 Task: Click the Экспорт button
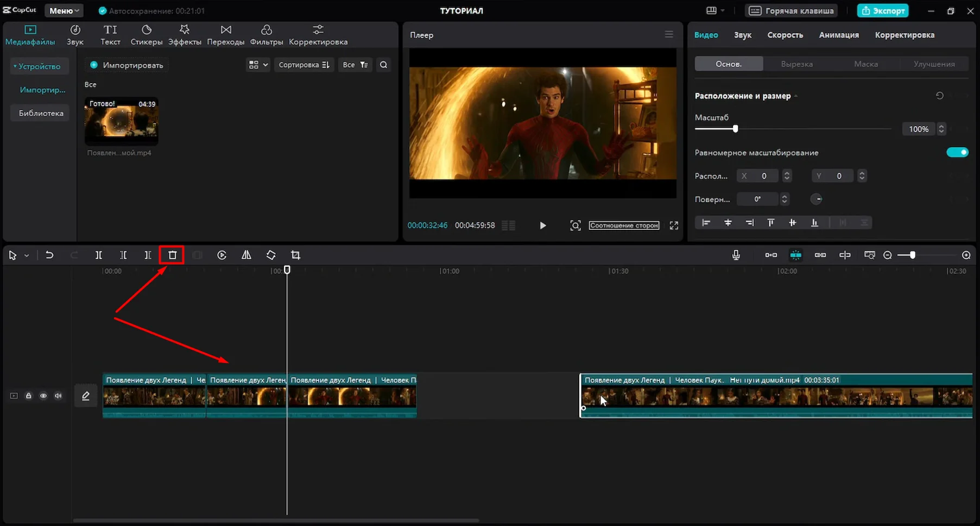[883, 11]
